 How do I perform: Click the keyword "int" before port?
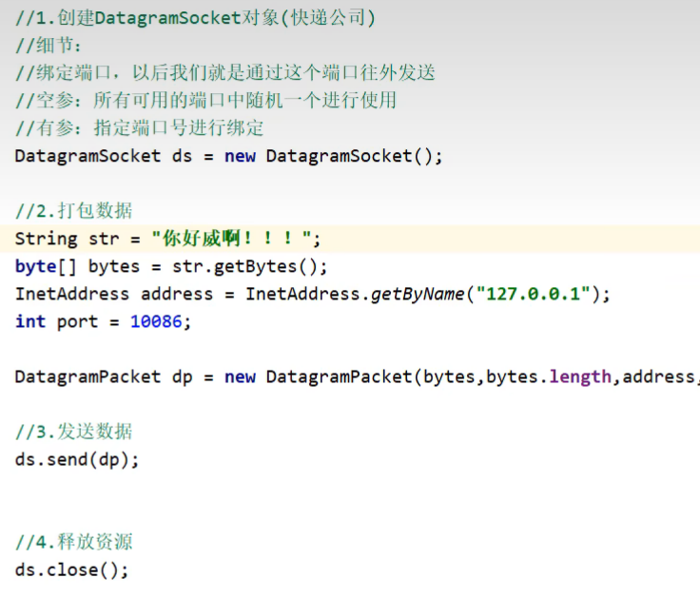click(x=30, y=321)
